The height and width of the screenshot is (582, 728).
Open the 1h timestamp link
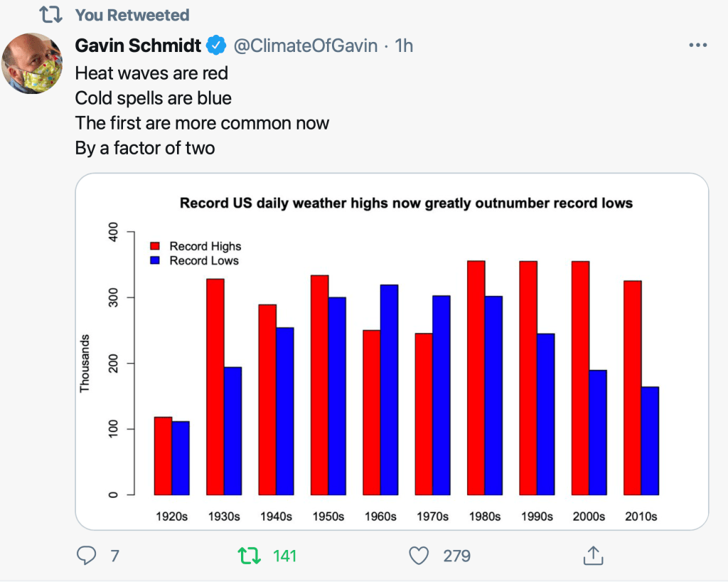tap(403, 46)
